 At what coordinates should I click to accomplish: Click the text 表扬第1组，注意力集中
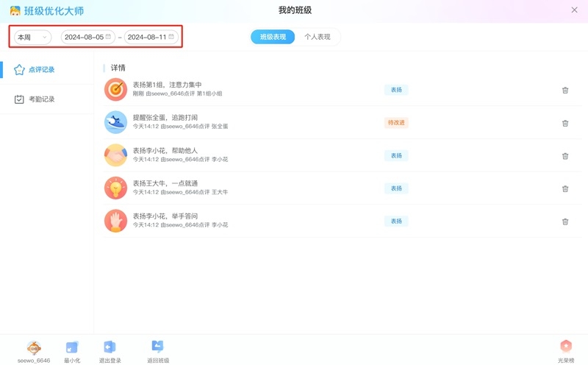coord(168,85)
